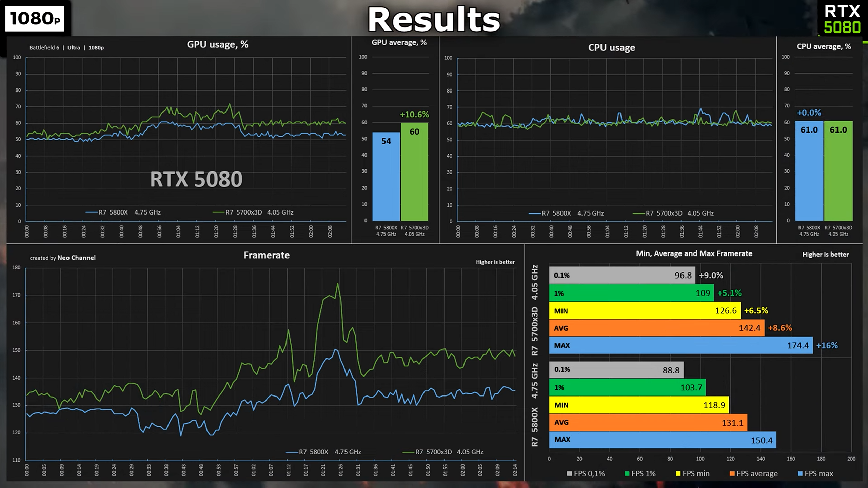868x488 pixels.
Task: Click the R7 5800X legend in Framerate chart
Action: 323,452
